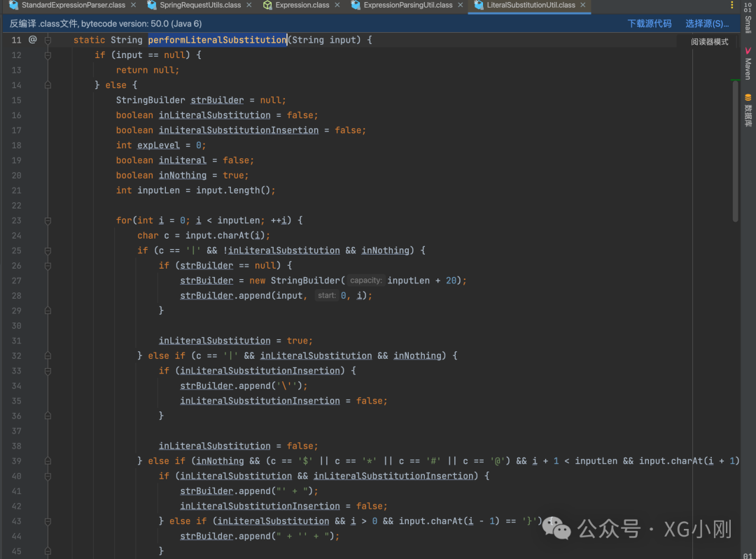
Task: Close the StandardExpressionParser.class tab
Action: coord(134,5)
